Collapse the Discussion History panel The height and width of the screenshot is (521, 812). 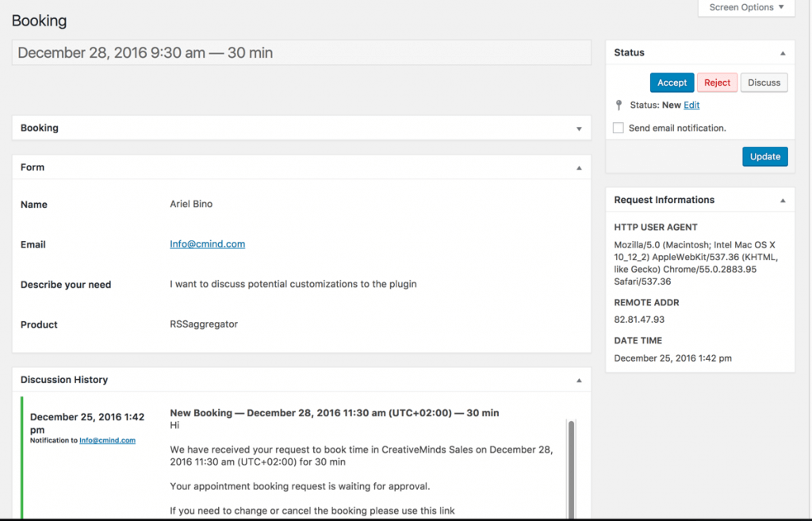579,381
